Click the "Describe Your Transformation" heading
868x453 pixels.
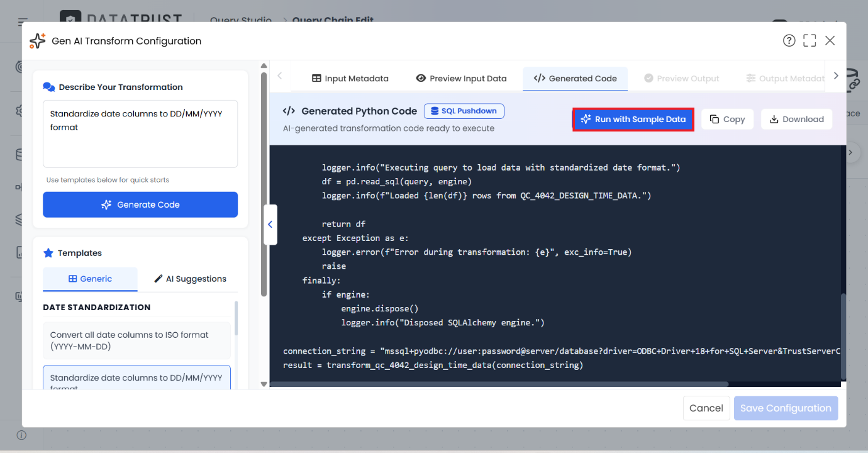(x=121, y=87)
